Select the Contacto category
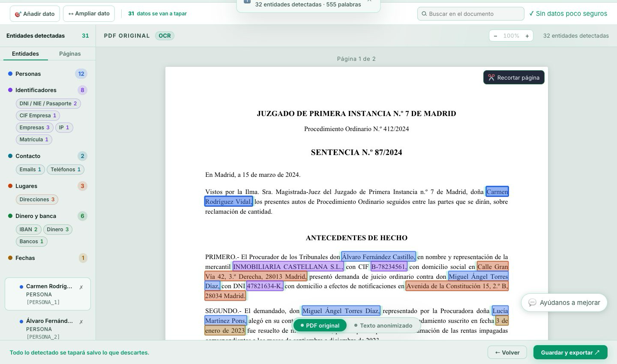Image resolution: width=617 pixels, height=364 pixels. click(48, 156)
